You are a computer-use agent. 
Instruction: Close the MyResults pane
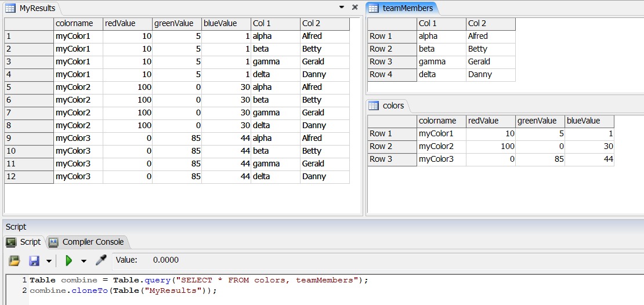(355, 8)
